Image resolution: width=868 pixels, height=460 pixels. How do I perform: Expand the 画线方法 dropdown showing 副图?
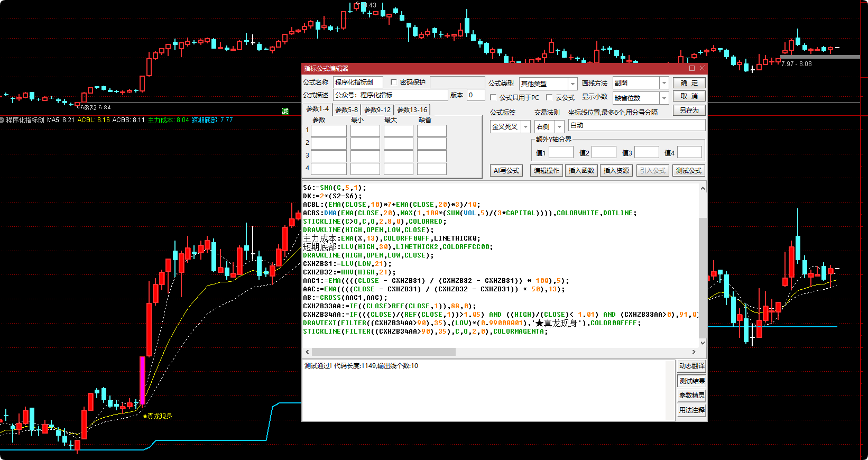click(x=664, y=83)
